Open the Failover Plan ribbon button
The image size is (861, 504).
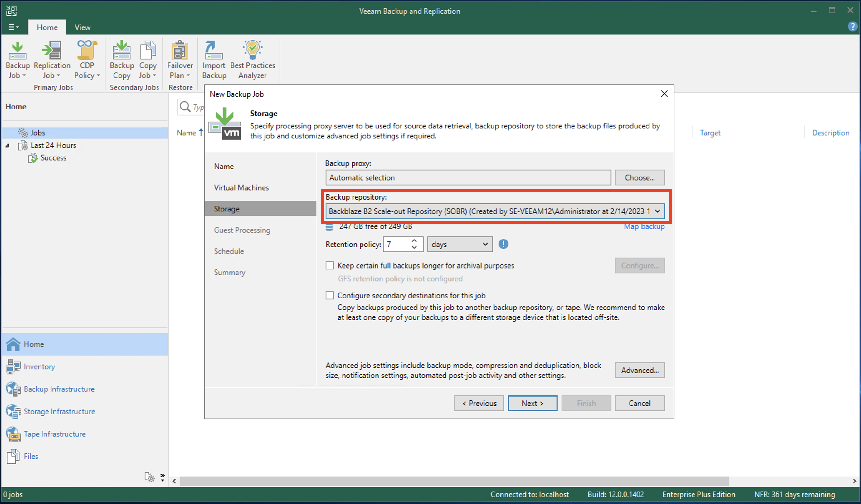click(180, 60)
